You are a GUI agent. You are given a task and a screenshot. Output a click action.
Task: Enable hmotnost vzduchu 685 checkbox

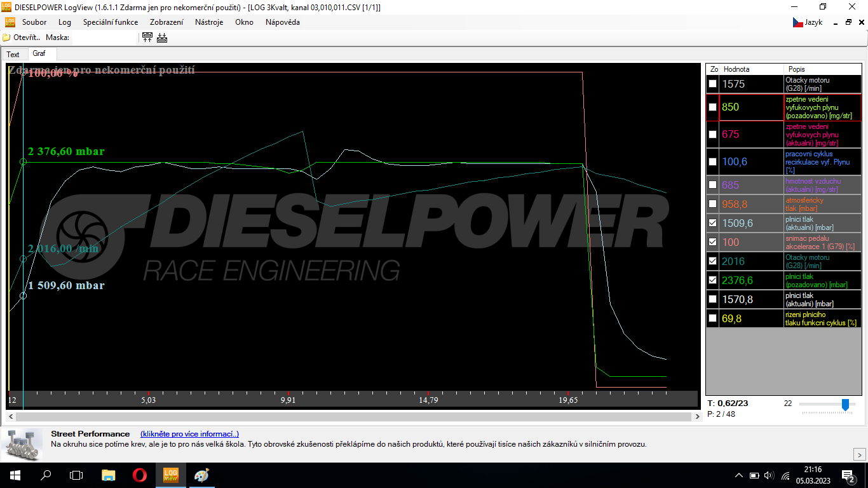tap(713, 186)
